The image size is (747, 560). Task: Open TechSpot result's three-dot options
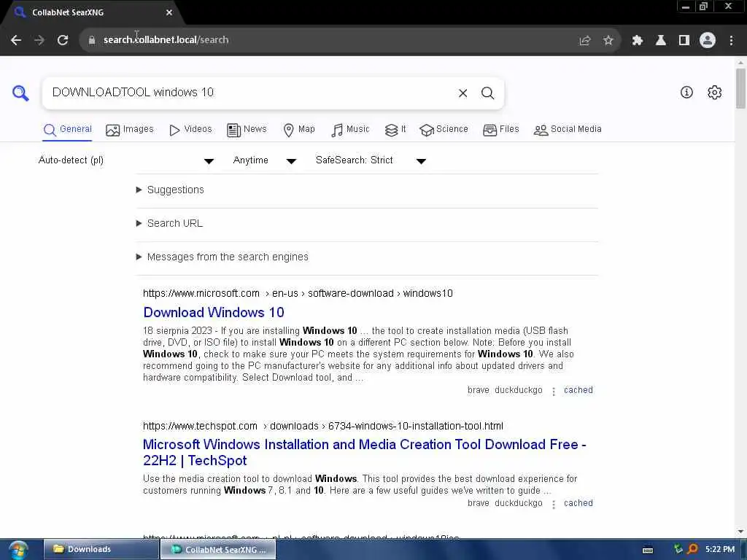click(553, 505)
